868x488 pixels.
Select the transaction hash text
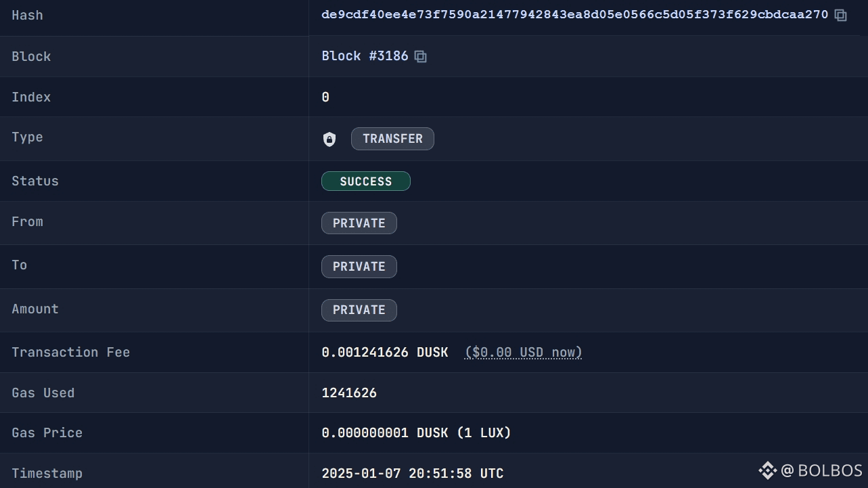[574, 15]
